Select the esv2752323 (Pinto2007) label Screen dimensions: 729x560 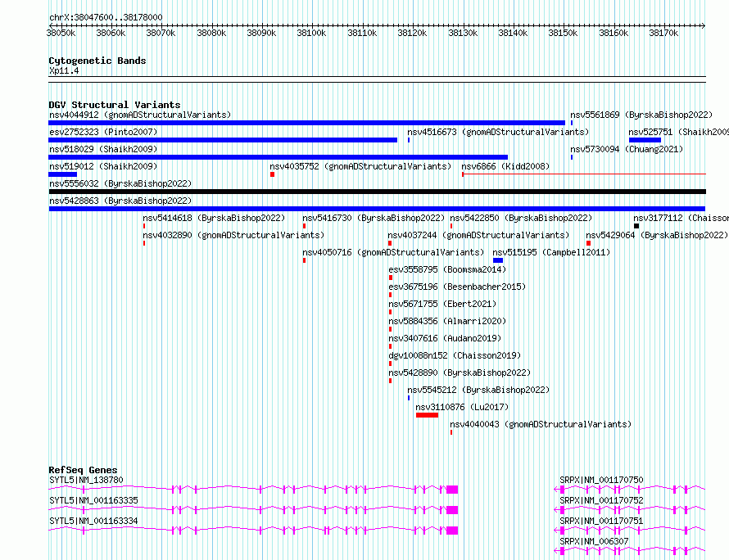(103, 132)
